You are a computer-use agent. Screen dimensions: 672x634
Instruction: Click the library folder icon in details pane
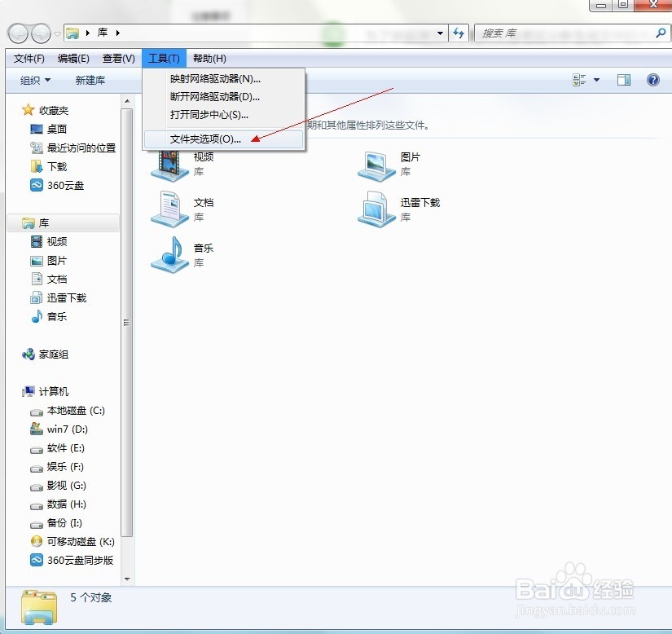[38, 607]
